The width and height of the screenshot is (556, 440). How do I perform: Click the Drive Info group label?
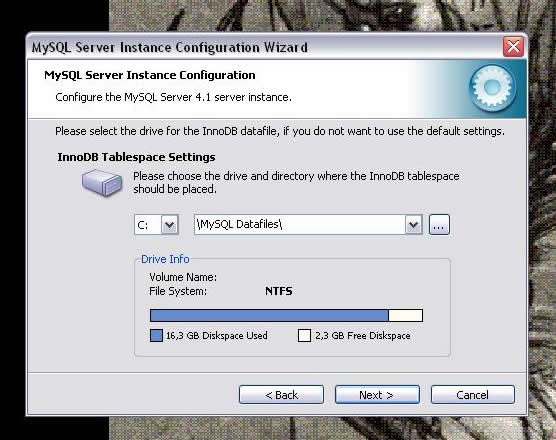point(165,259)
